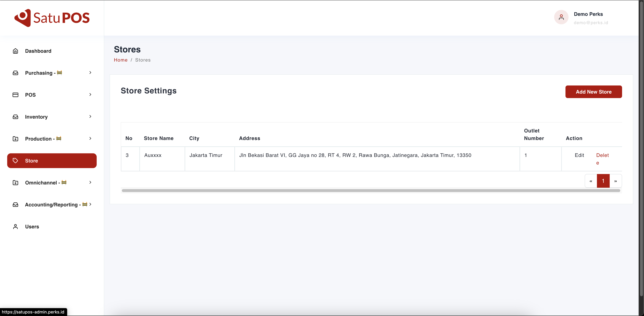Viewport: 644px width, 316px height.
Task: Click the horizontal table scrollbar
Action: [371, 191]
